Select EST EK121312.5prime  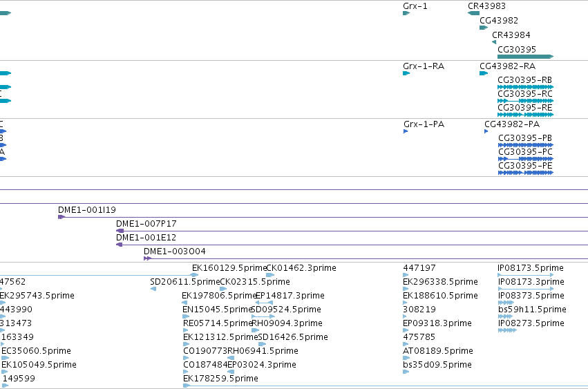pos(186,344)
